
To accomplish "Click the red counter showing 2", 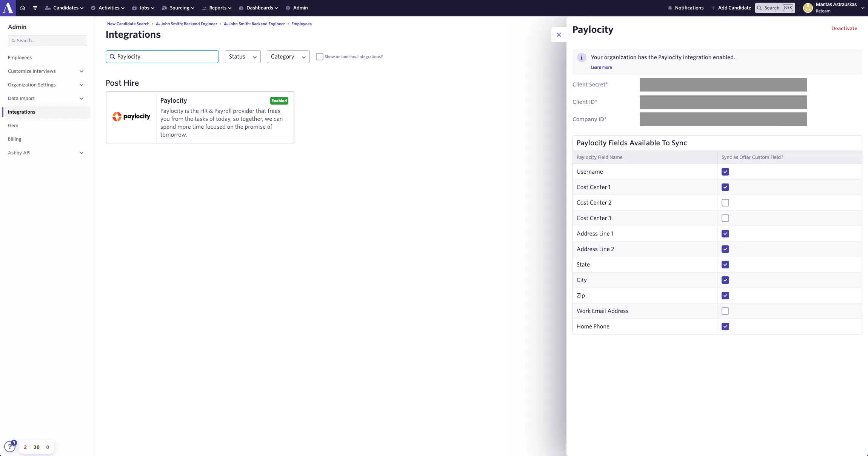I will (25, 447).
